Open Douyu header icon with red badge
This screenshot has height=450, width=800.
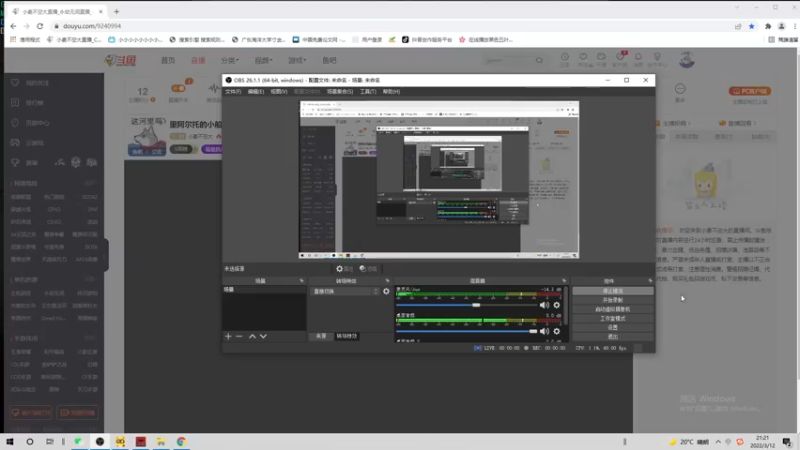pos(620,57)
